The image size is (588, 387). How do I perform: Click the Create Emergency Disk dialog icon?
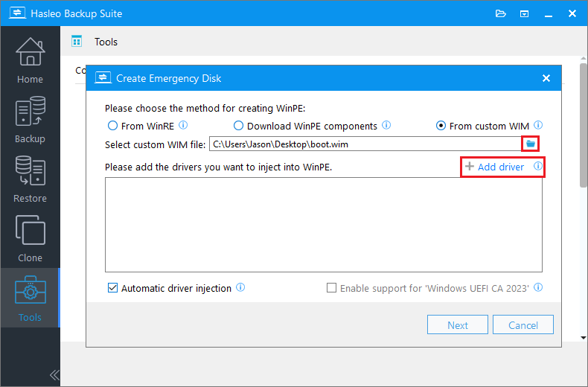pos(103,77)
